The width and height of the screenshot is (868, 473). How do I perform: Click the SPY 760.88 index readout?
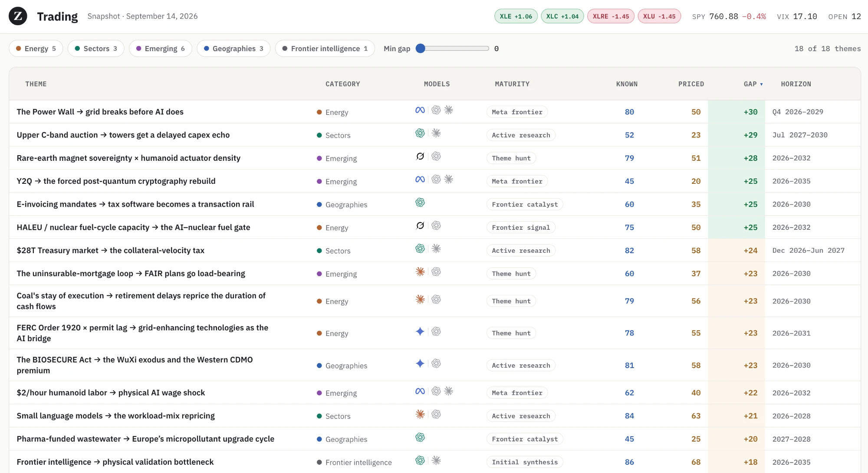(729, 16)
